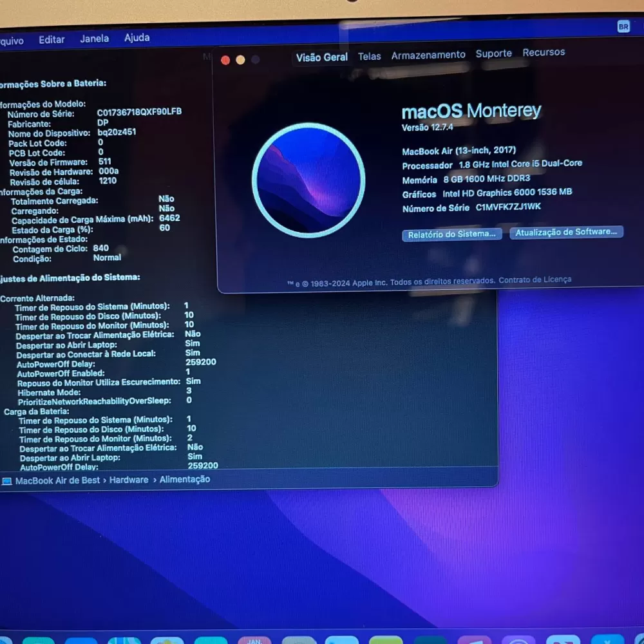Viewport: 644px width, 644px height.
Task: Open the Editar menu
Action: point(52,39)
